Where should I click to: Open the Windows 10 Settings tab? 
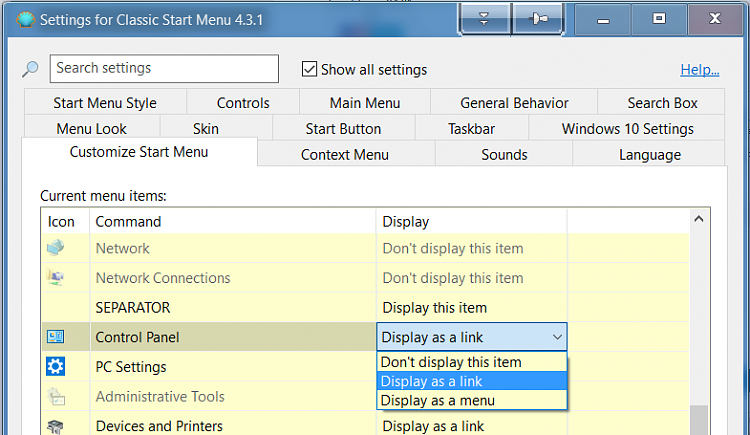628,128
